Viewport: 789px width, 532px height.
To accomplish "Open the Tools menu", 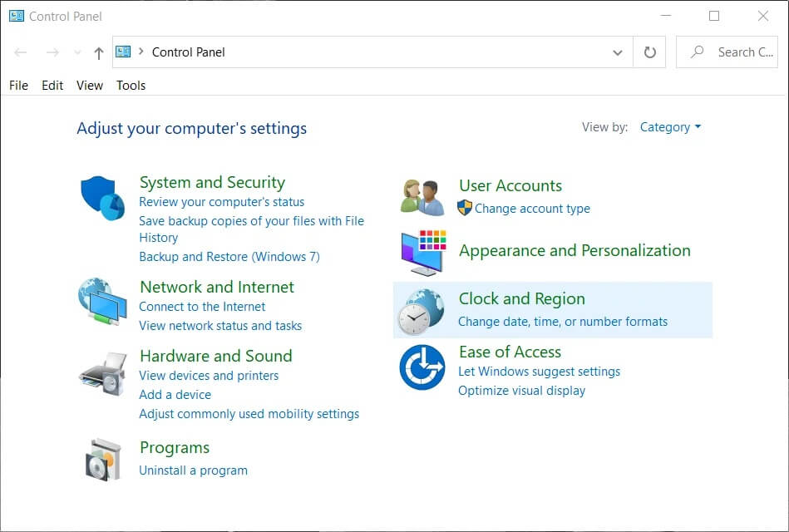I will [x=131, y=86].
